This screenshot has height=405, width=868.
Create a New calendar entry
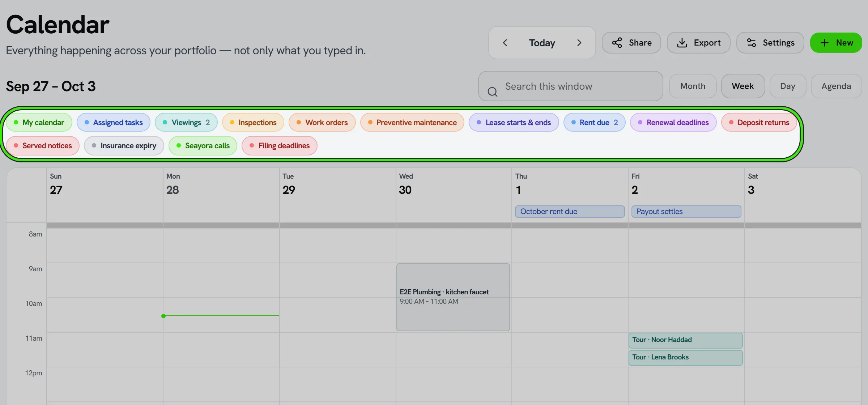pyautogui.click(x=836, y=43)
